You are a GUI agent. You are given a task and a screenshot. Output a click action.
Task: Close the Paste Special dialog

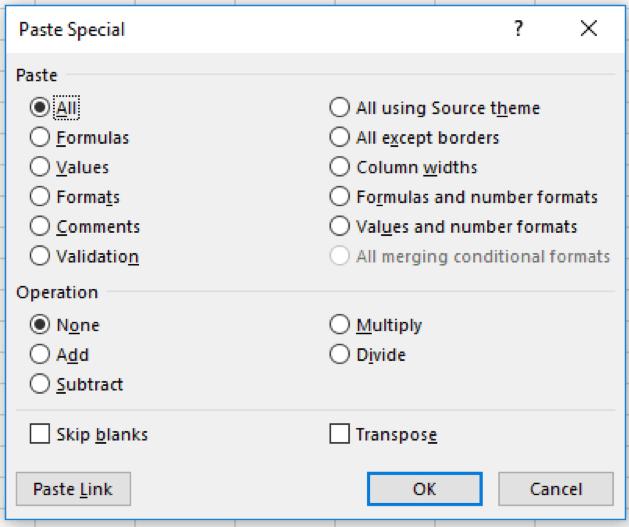point(588,30)
